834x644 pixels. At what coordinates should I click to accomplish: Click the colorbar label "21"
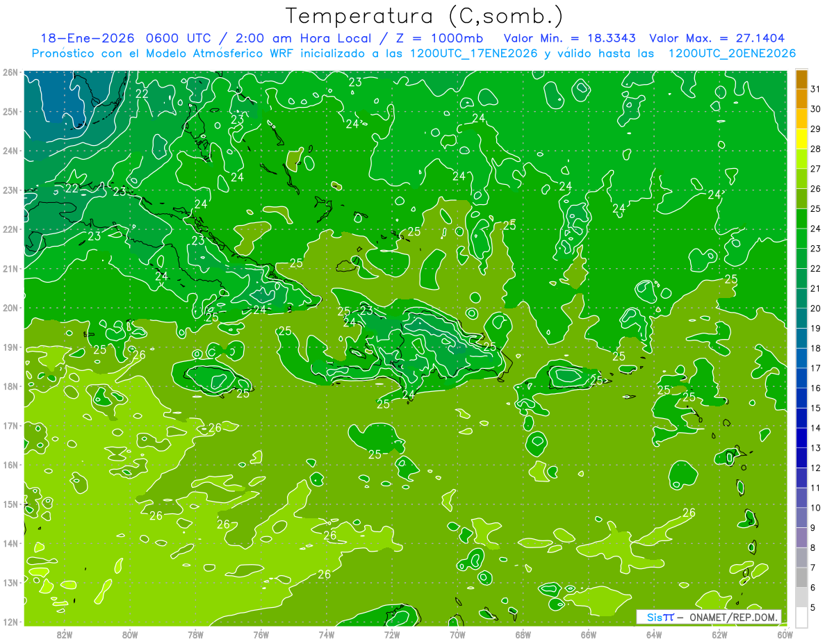(815, 288)
